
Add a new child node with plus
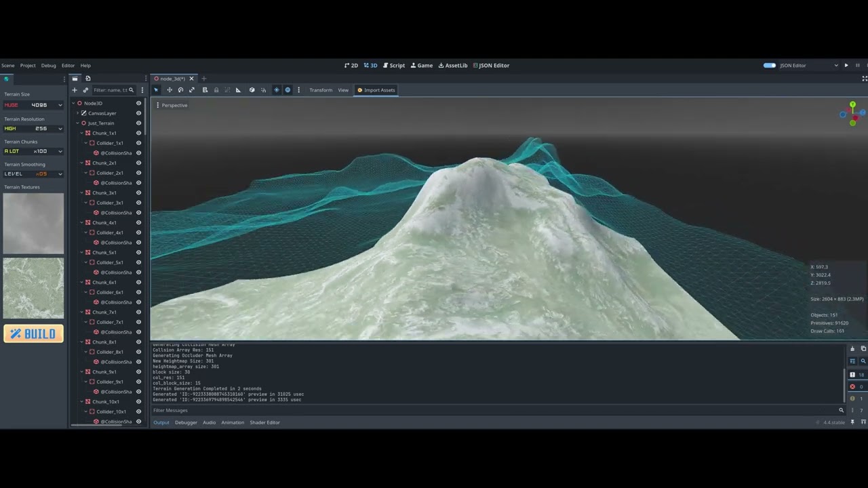point(75,90)
